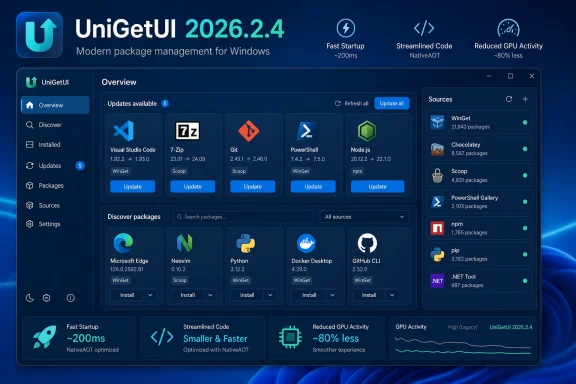Click the cube icon beside moon icon
Viewport: 576px width, 384px height.
point(46,298)
